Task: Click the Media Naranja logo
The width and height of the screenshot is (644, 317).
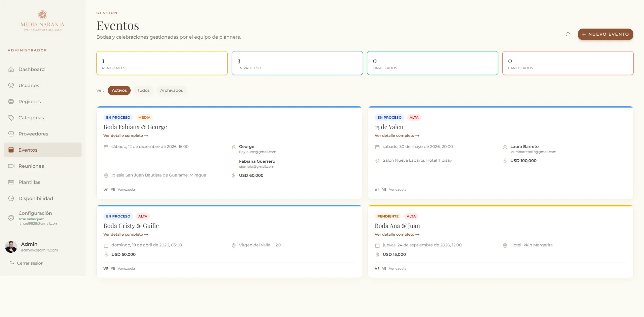Action: (x=43, y=20)
